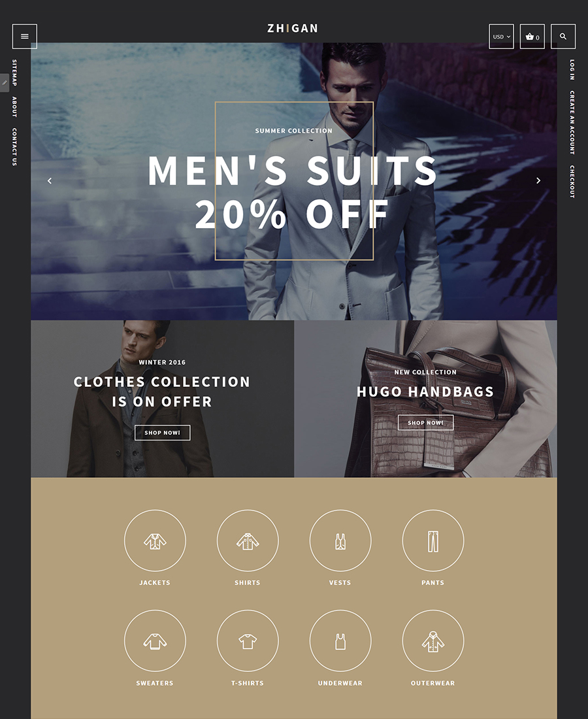Open the Vests category icon
588x719 pixels.
click(340, 541)
